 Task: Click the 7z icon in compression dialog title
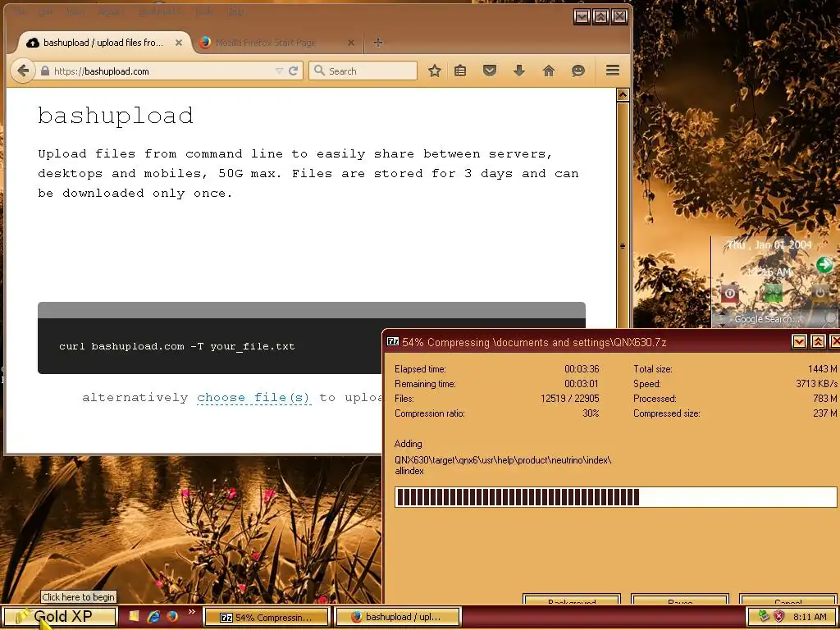[x=393, y=341]
